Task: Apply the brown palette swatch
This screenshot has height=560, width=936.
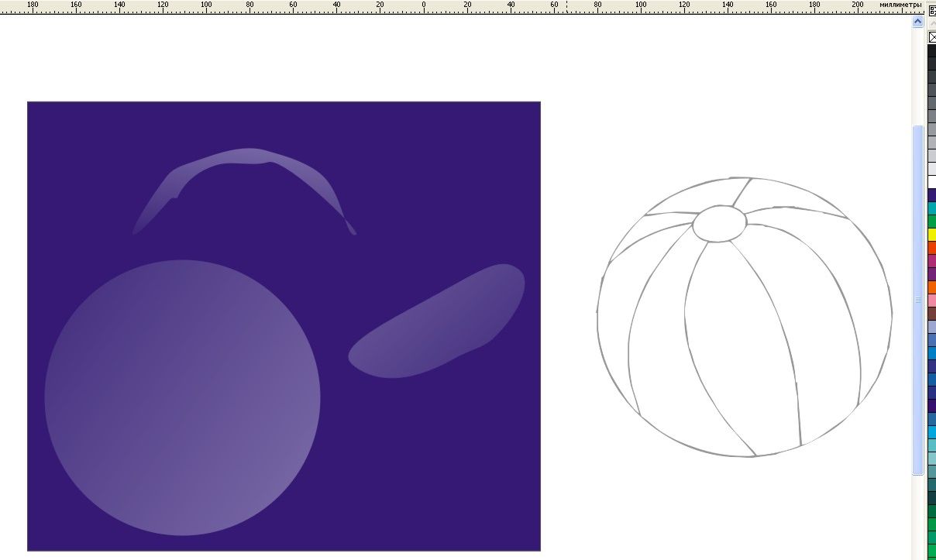Action: coord(932,314)
